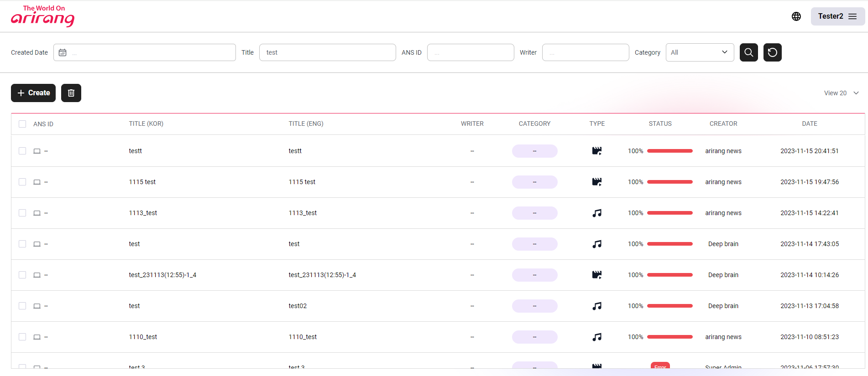The image size is (868, 376).
Task: Check the checkbox for testt row
Action: [22, 151]
